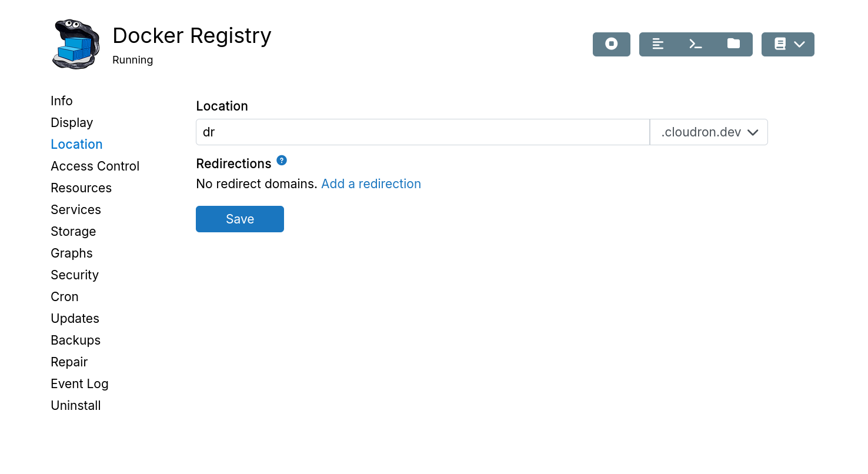Viewport: 868px width, 474px height.
Task: Click the Docker Registry app logo
Action: 76,44
